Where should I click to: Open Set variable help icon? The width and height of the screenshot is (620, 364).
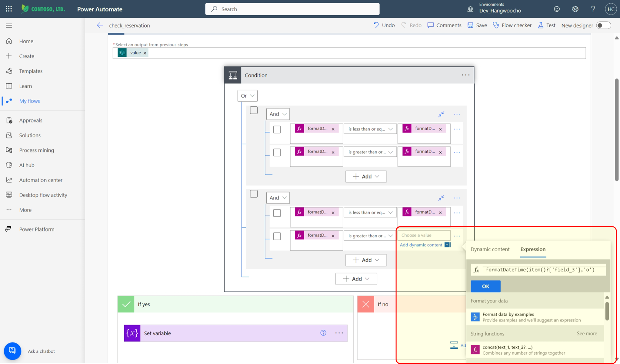click(323, 333)
